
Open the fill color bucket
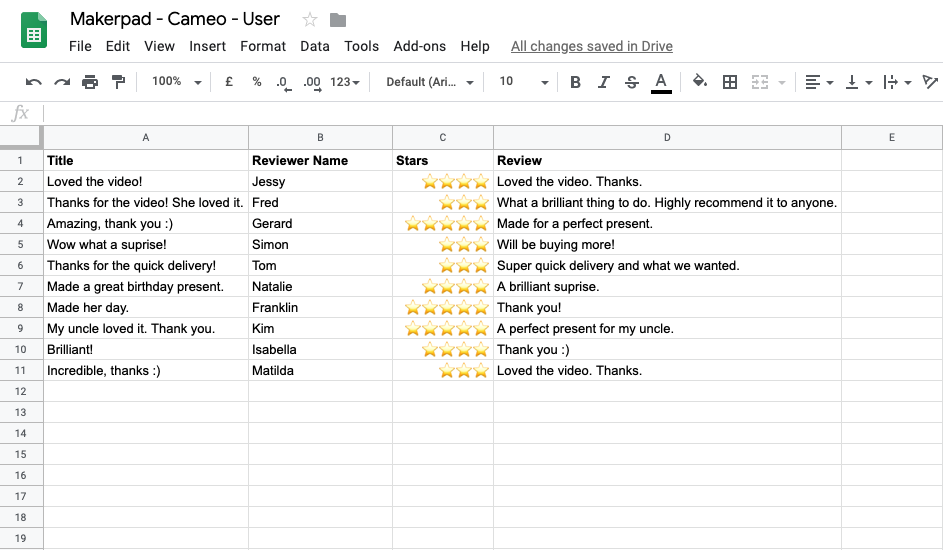[699, 81]
